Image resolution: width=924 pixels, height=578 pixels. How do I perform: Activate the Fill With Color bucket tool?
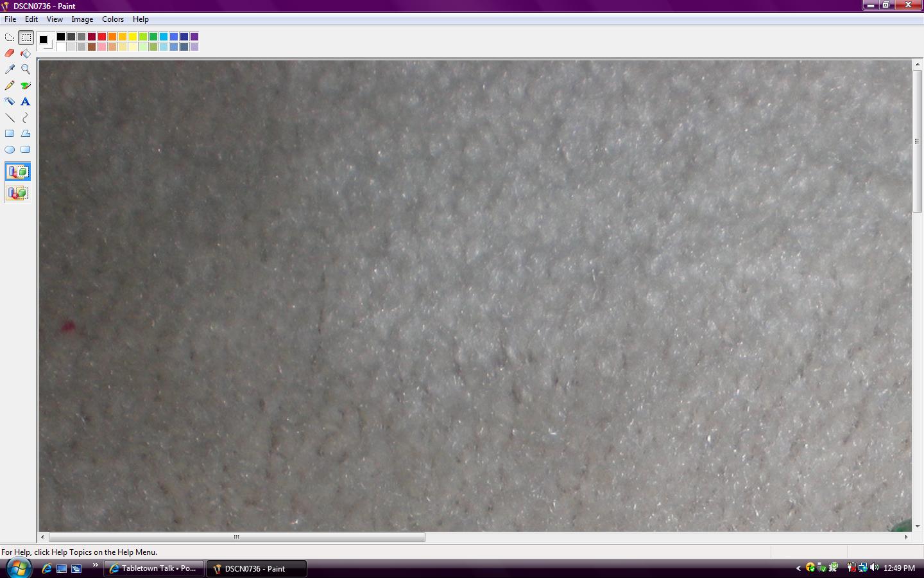point(26,53)
